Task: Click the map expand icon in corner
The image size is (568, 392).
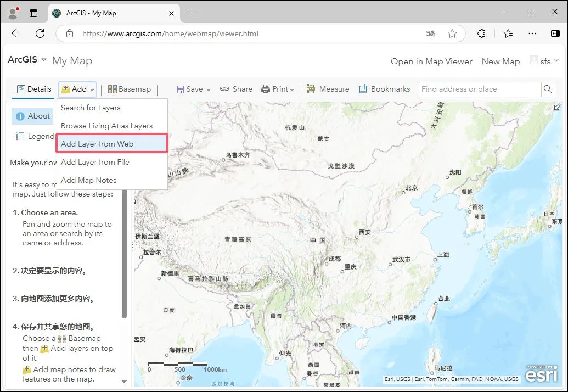Action: tap(557, 107)
